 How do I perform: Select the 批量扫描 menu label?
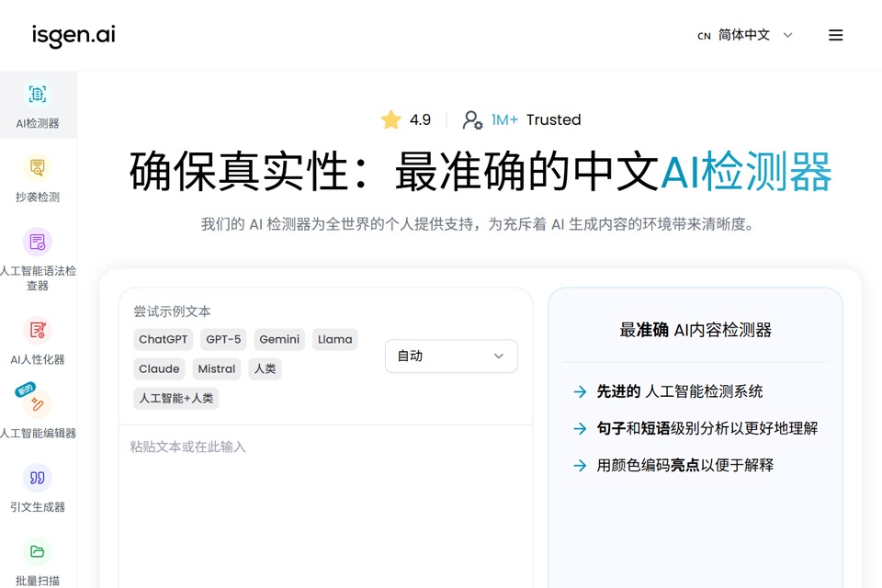pos(37,581)
